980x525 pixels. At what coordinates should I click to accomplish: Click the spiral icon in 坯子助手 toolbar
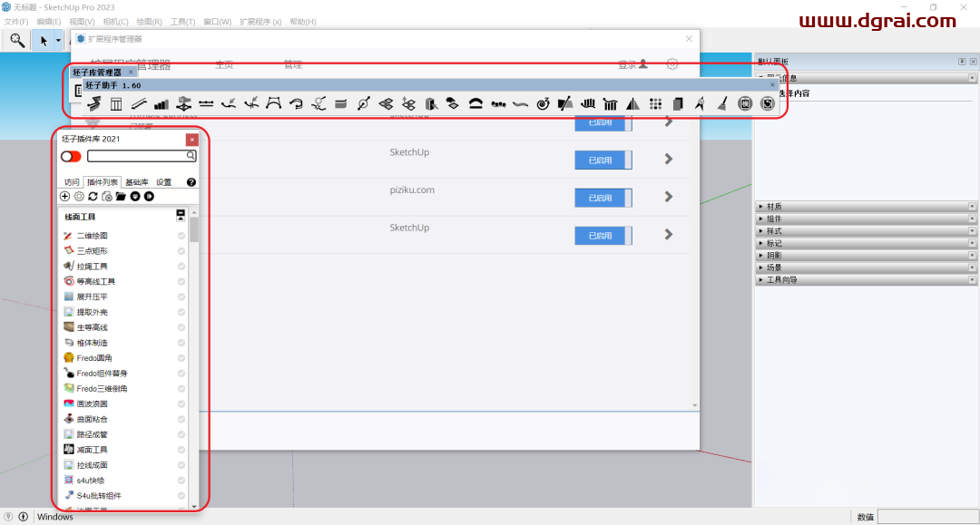(x=543, y=104)
